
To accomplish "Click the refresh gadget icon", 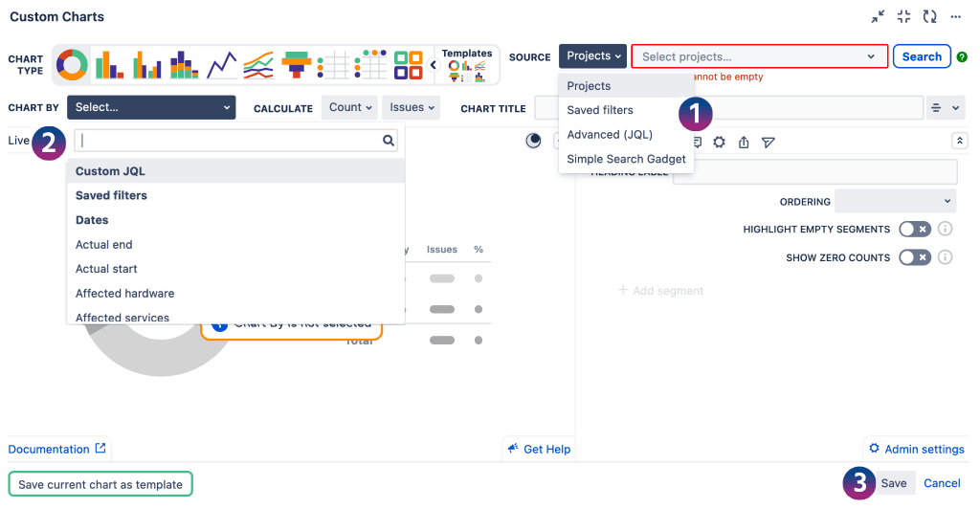I will point(929,16).
